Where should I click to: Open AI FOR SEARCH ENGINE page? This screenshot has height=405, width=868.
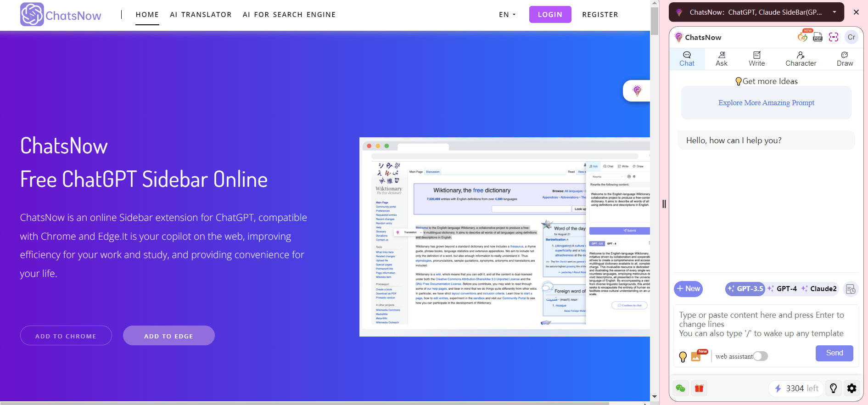pyautogui.click(x=289, y=15)
